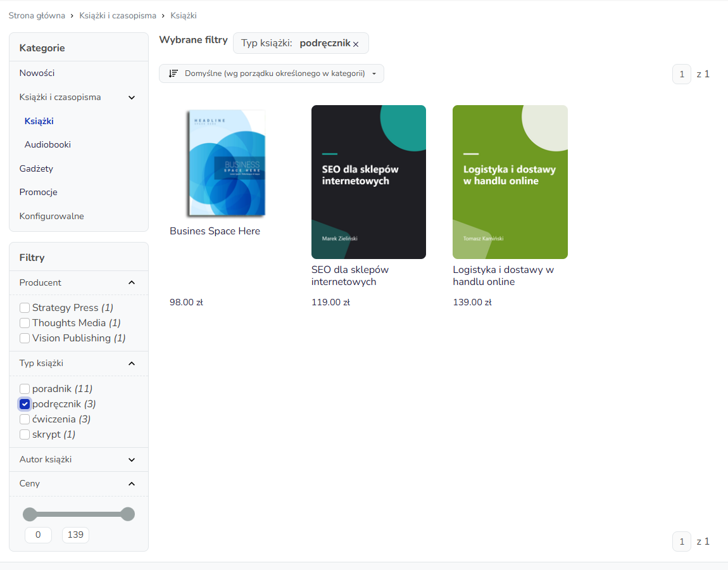This screenshot has height=570, width=728.
Task: Select the ćwiczenia checkbox
Action: pyautogui.click(x=25, y=419)
